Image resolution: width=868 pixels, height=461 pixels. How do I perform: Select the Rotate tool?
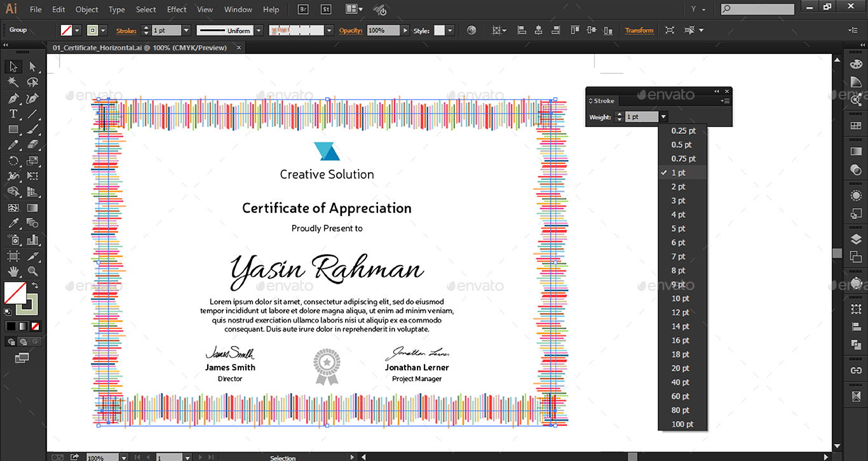[x=13, y=161]
